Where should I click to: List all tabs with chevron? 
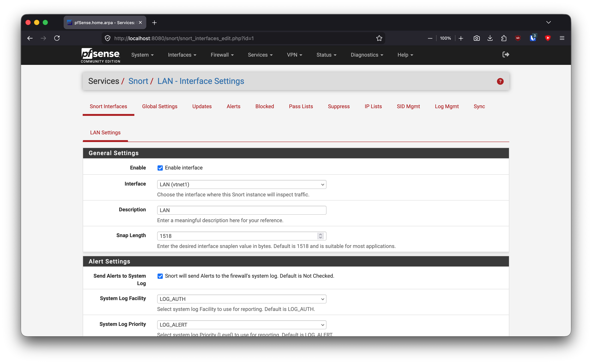tap(548, 22)
